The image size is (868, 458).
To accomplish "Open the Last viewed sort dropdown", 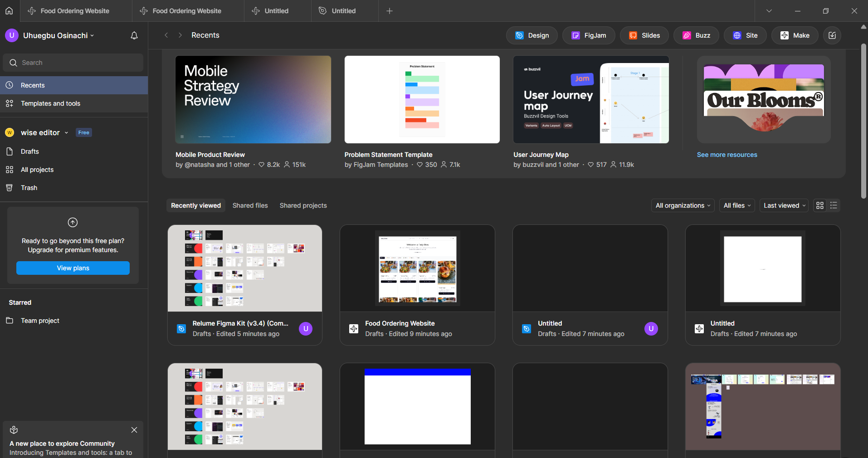I will (x=784, y=205).
